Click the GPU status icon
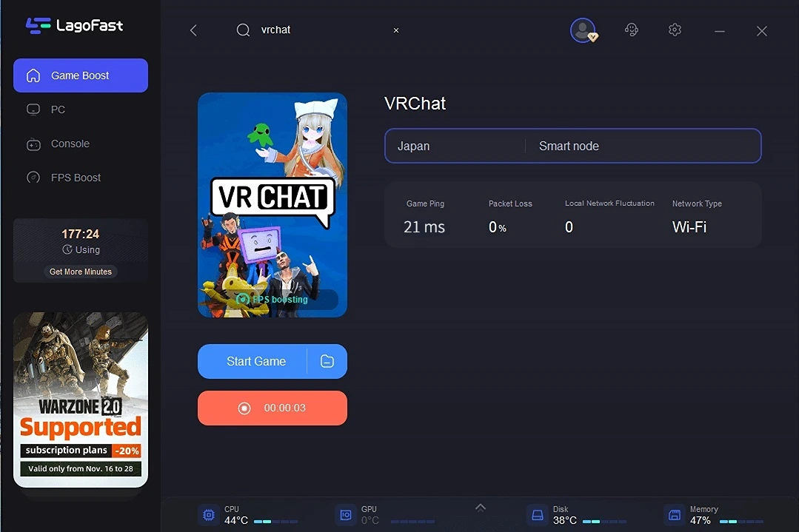This screenshot has width=799, height=532. [x=346, y=515]
